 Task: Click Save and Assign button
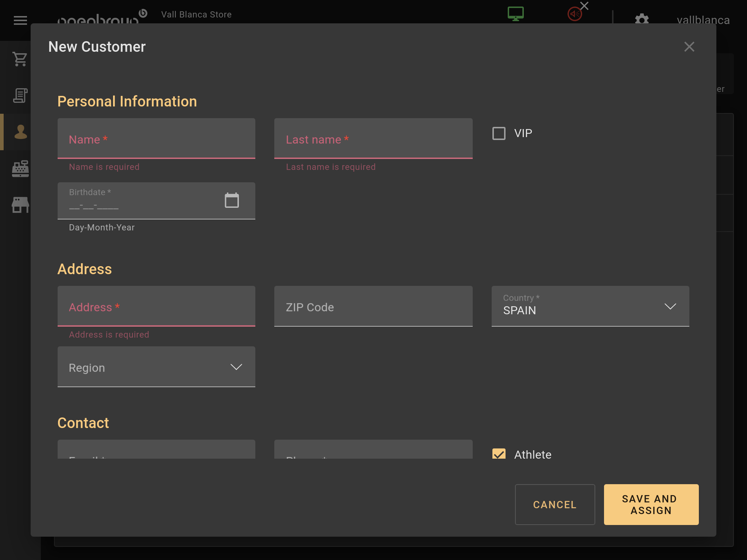click(x=651, y=505)
